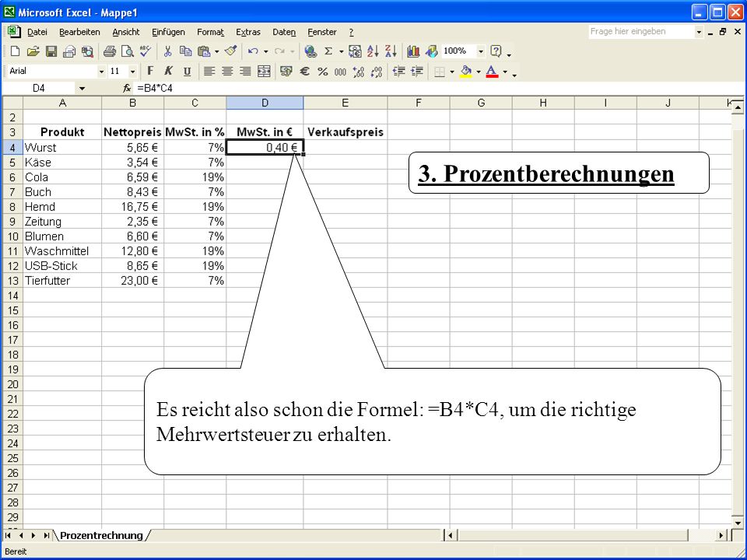The image size is (747, 560).
Task: Open the Format menu
Action: (210, 32)
